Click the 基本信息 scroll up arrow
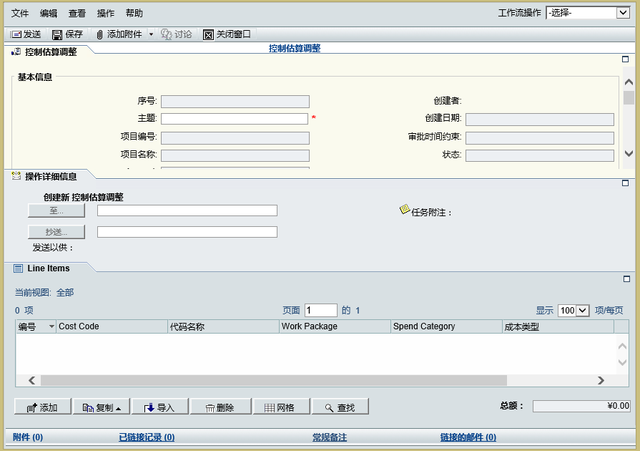Viewport: 640px width, 451px height. [x=629, y=82]
